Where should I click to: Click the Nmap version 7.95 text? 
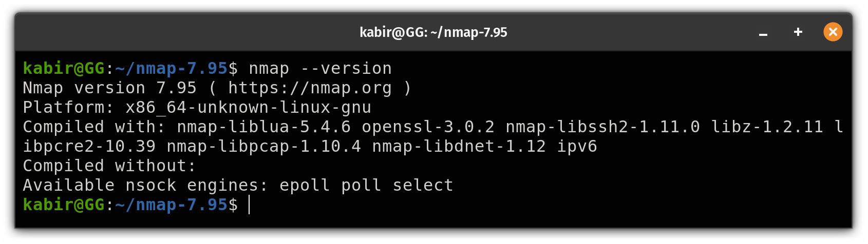tap(109, 88)
